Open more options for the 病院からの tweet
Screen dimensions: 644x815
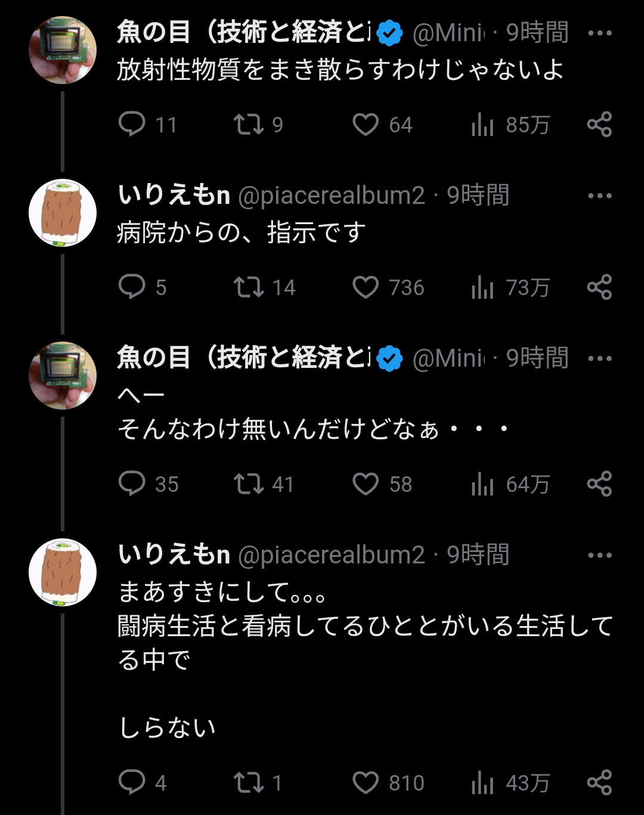(x=599, y=196)
